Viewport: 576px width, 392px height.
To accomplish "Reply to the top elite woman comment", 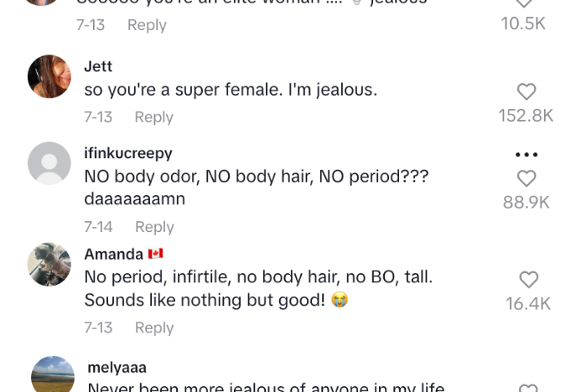I will click(147, 25).
